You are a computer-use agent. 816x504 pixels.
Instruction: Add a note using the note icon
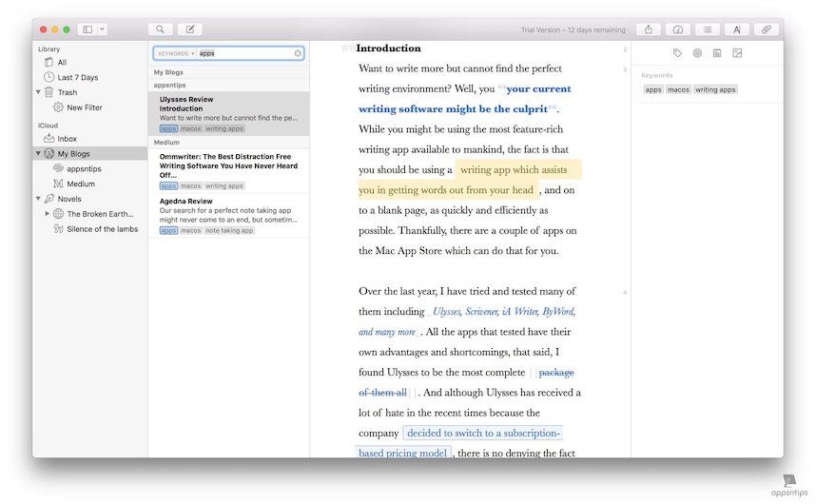[717, 53]
